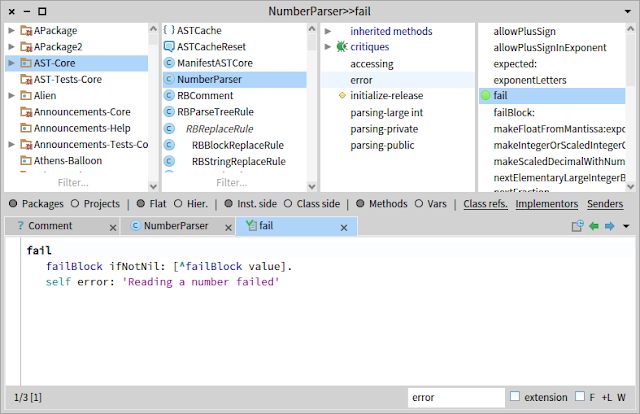The image size is (640, 414).
Task: Close the NumberParser tab
Action: coord(229,228)
